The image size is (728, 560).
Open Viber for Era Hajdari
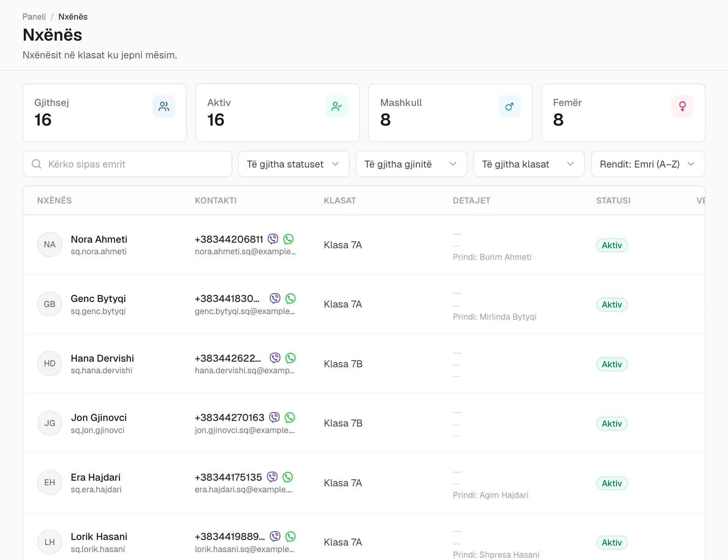(273, 477)
